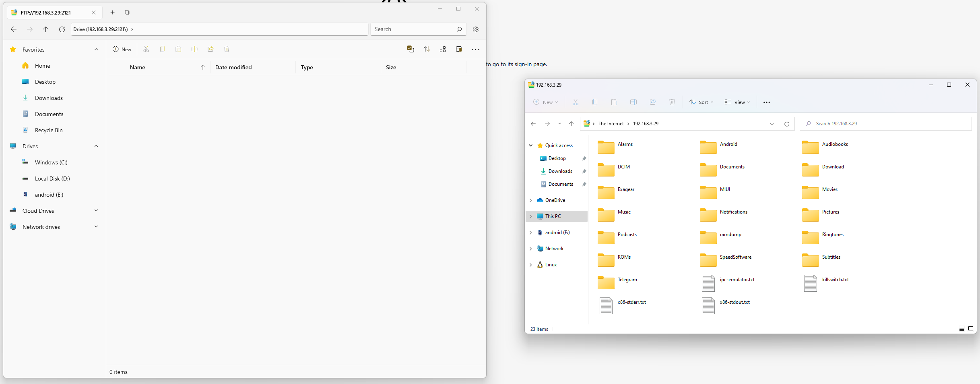This screenshot has width=980, height=384.
Task: Click The Internet breadcrumb in Explorer
Action: (x=611, y=124)
